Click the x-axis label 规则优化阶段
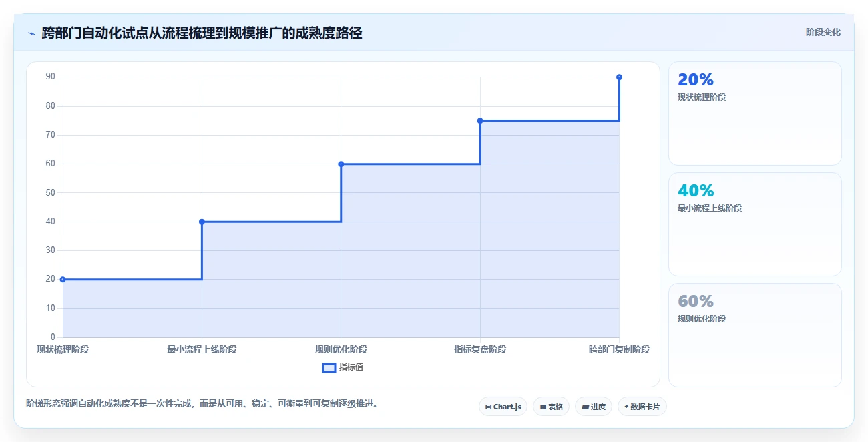 [x=341, y=349]
